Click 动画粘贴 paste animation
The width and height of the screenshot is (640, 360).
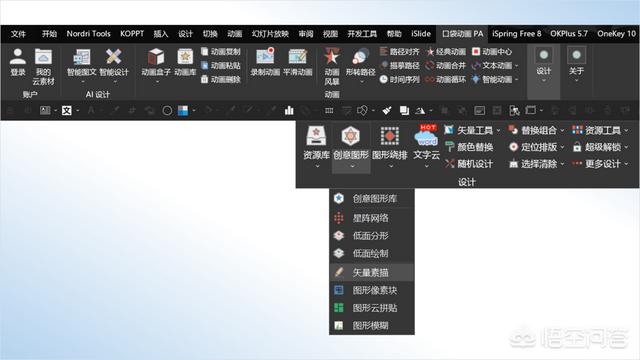coord(221,65)
